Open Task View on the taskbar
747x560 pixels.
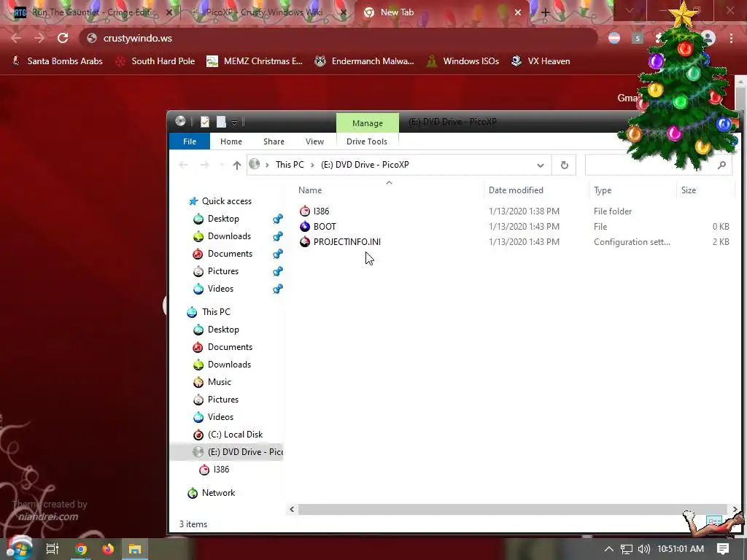tap(53, 549)
